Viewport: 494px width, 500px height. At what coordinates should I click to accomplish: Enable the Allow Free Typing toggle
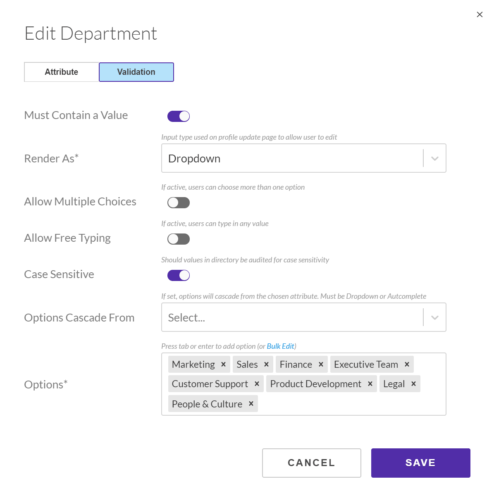(x=178, y=239)
